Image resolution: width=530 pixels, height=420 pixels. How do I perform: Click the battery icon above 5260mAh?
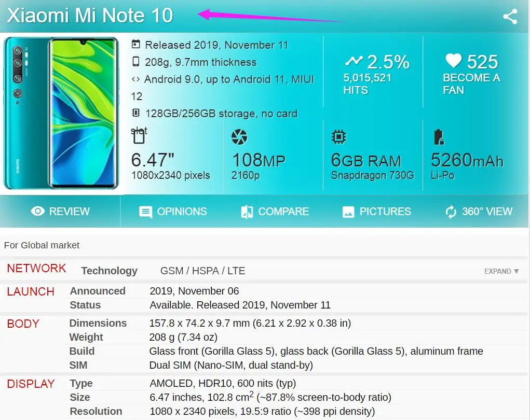(x=439, y=137)
